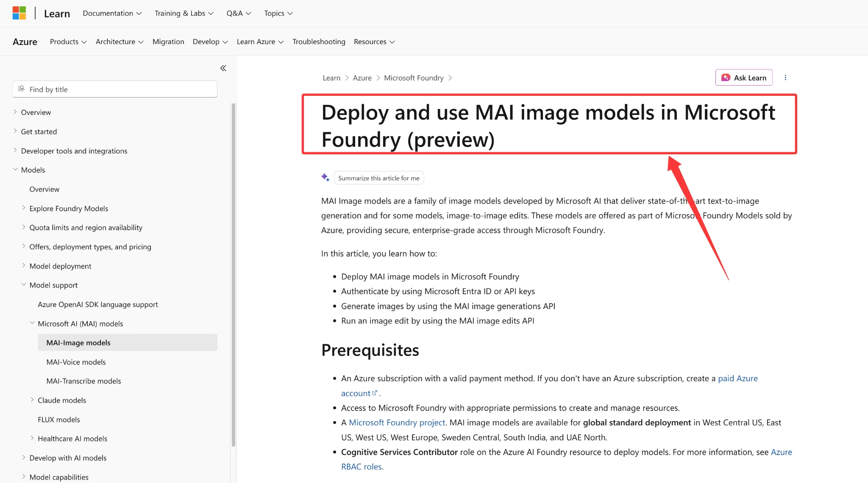The width and height of the screenshot is (868, 483).
Task: Go to the Learn home link
Action: pos(57,14)
